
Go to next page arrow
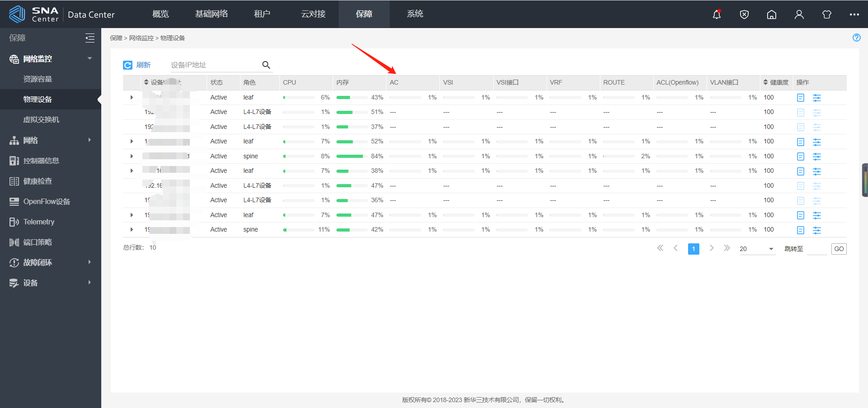point(712,248)
